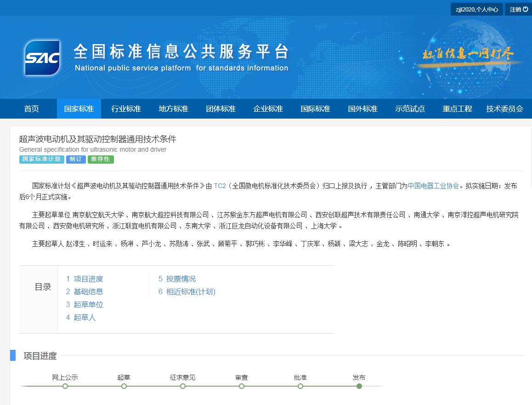Click the 注销 logout power button
The image size is (532, 405).
tap(519, 9)
